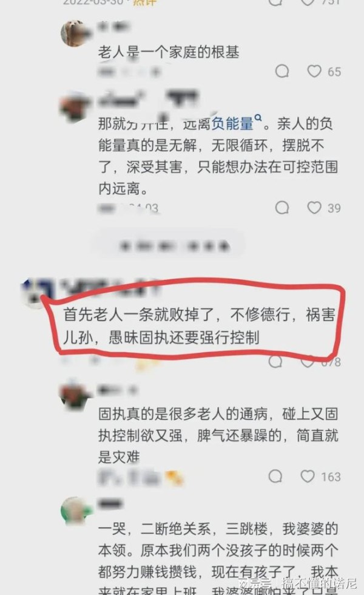Image resolution: width=364 pixels, height=595 pixels.
Task: Like the comment with 39 likes
Action: point(314,208)
